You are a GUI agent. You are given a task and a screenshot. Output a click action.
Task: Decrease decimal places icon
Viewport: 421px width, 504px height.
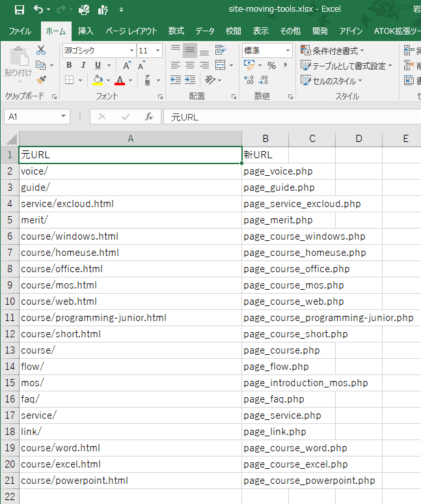(x=263, y=79)
